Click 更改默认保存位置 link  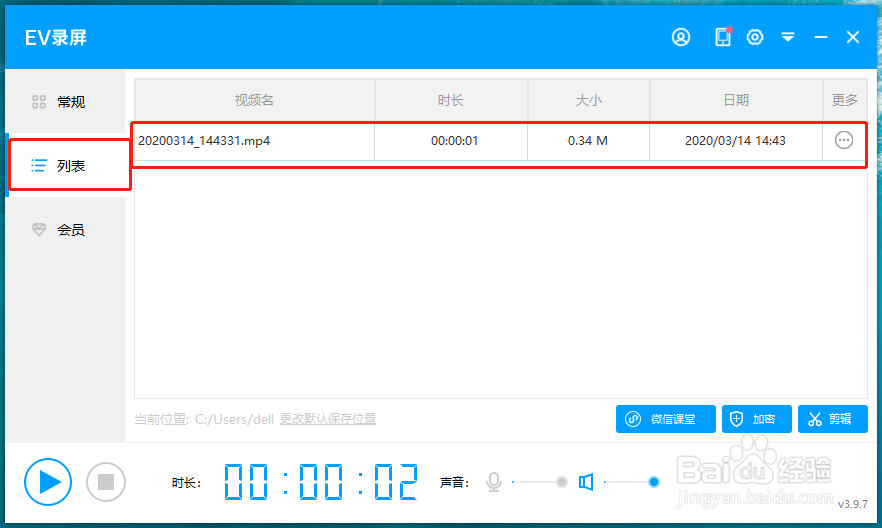coord(328,419)
